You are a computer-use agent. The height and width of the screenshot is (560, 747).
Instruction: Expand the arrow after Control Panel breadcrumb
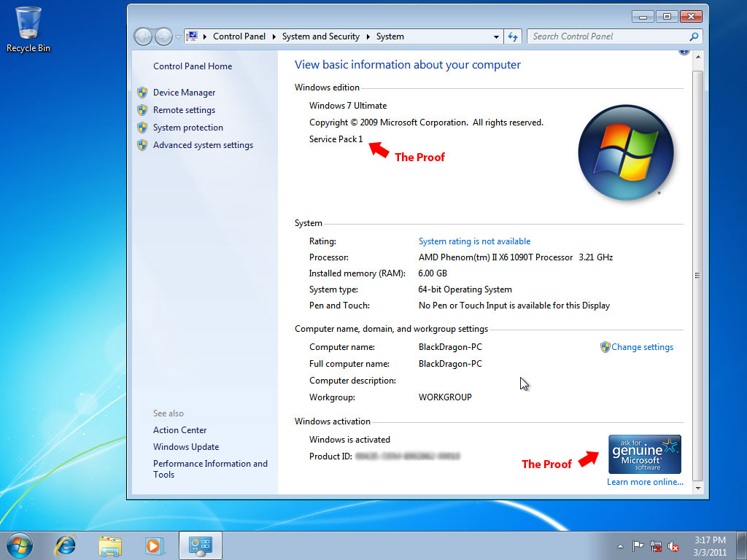tap(274, 36)
